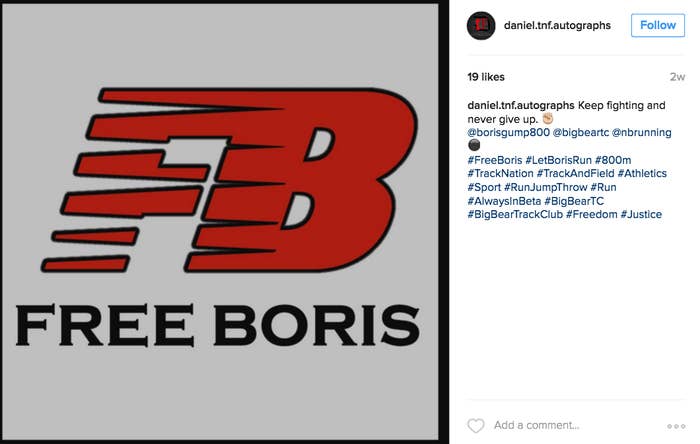The width and height of the screenshot is (700, 444).
Task: Open the #AlwaysInBeta hashtag
Action: [x=504, y=201]
